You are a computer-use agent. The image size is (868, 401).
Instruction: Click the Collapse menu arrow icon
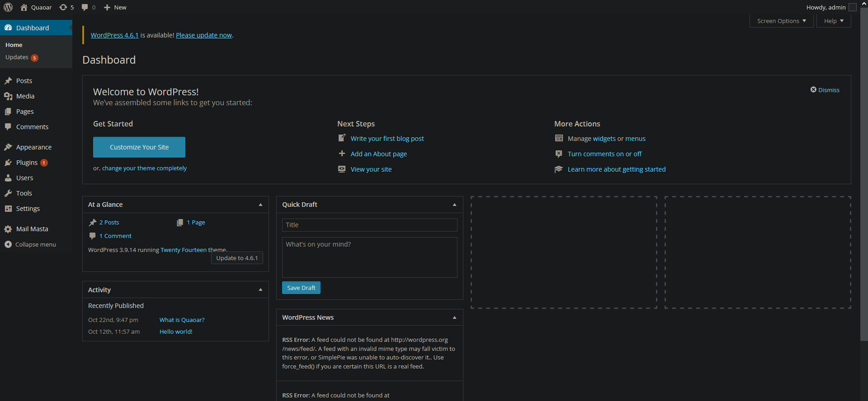pos(8,244)
